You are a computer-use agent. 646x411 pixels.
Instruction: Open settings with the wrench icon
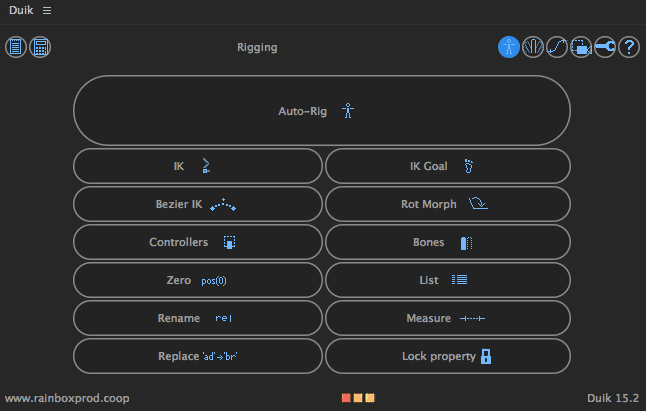pyautogui.click(x=605, y=47)
